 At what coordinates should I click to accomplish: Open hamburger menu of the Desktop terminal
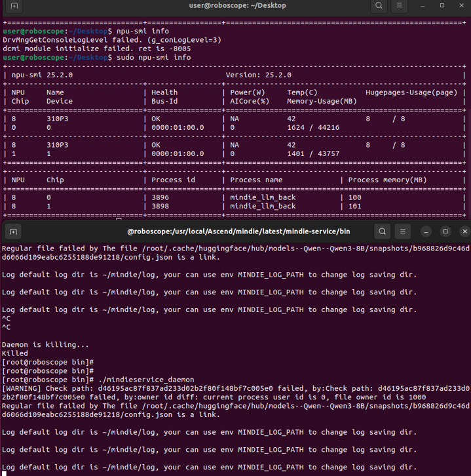tap(400, 6)
